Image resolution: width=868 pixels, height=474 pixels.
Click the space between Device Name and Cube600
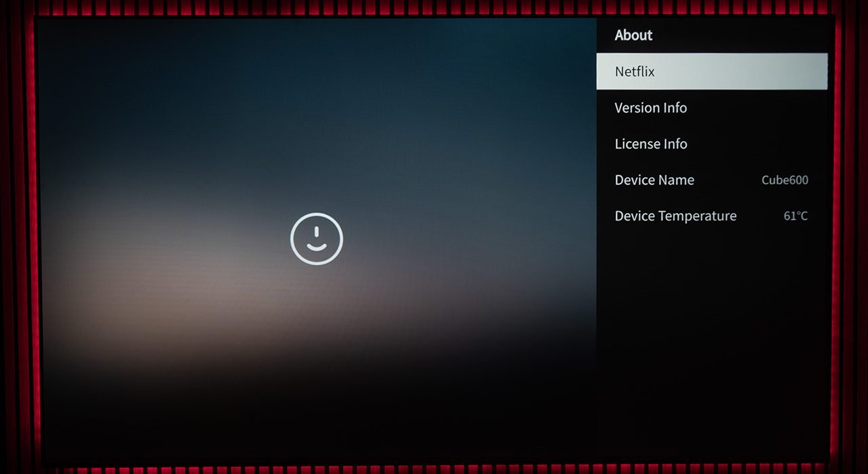click(x=728, y=180)
